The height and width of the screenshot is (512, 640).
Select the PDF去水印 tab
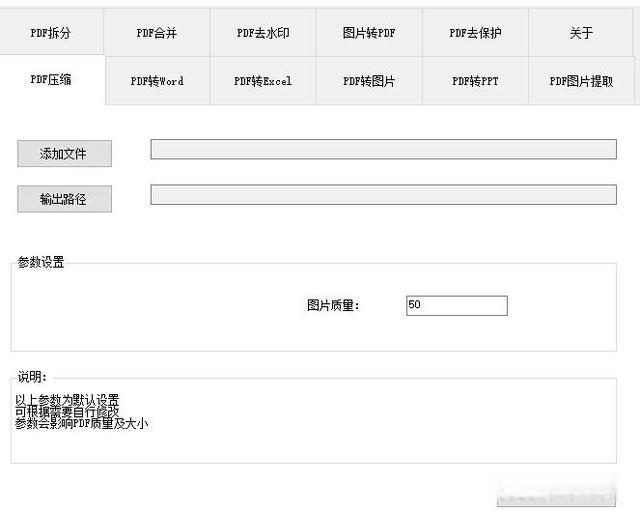262,33
